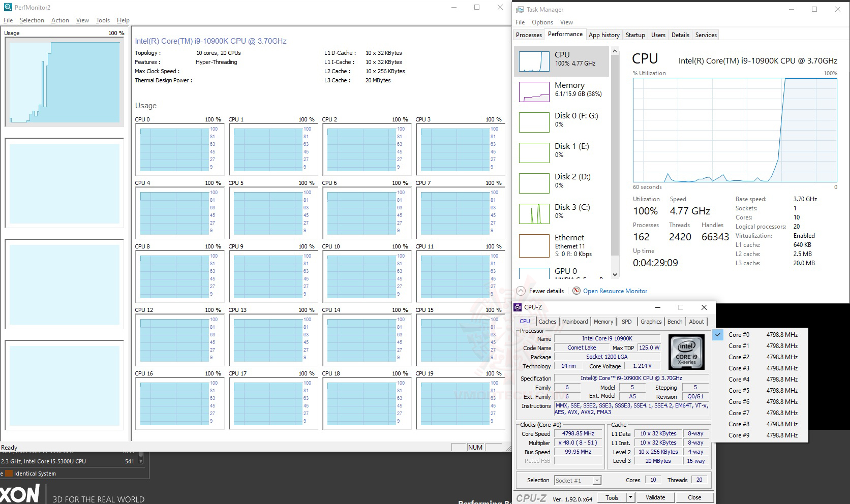This screenshot has width=850, height=504.
Task: Switch to the Processes tab
Action: click(529, 35)
